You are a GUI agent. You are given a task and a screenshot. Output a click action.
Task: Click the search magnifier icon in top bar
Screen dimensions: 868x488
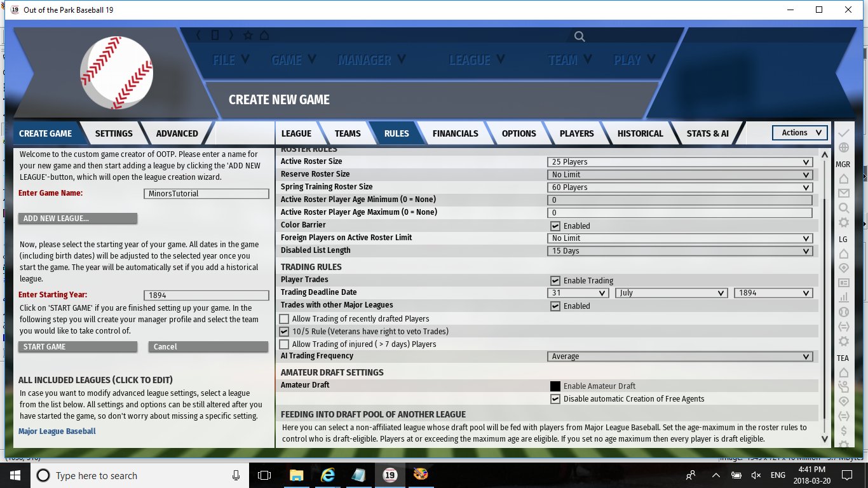pos(579,37)
